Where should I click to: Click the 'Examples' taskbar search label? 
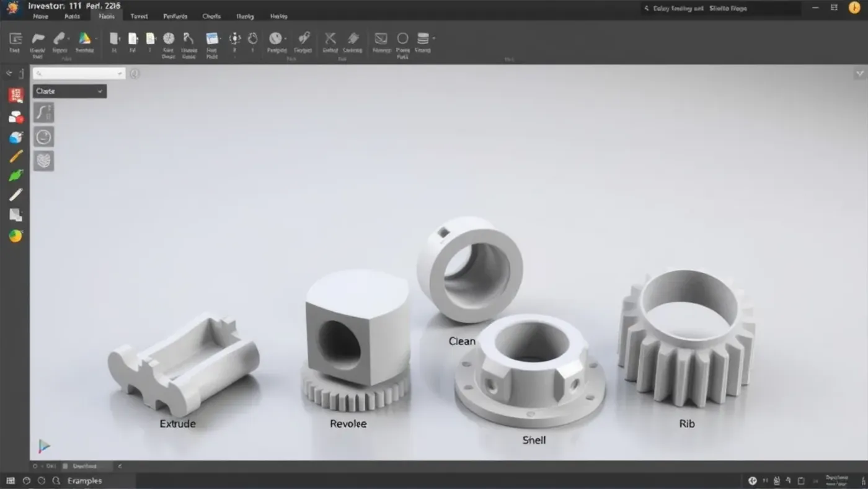(x=84, y=481)
